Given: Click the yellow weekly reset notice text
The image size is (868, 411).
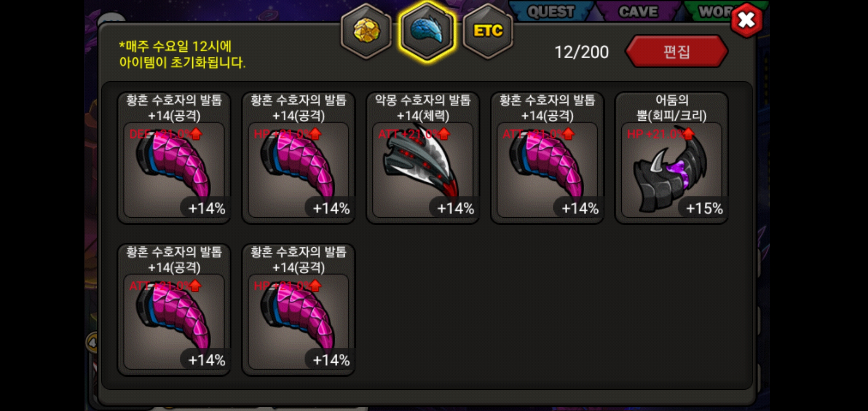Looking at the screenshot, I should [x=182, y=54].
